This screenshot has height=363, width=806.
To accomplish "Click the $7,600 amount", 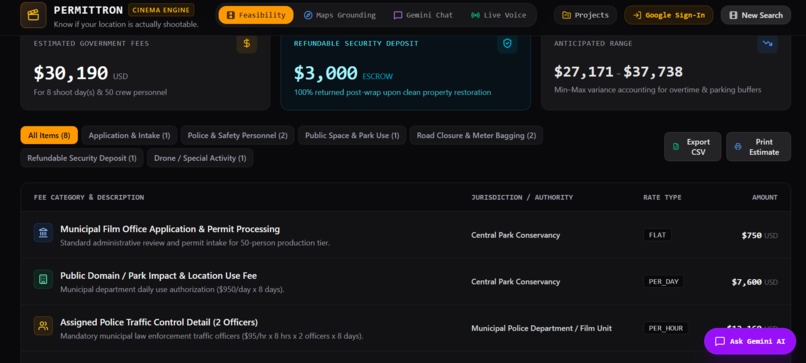I will [x=746, y=282].
